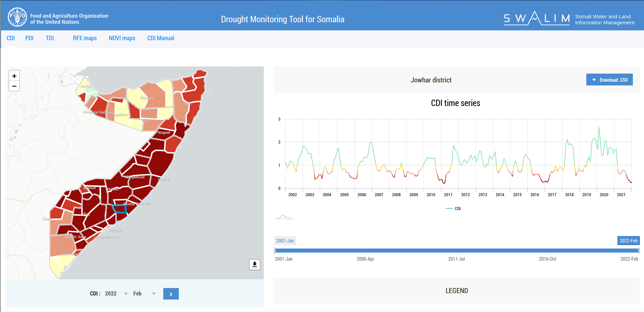Click the sparkline preview icon below the chart
Screen dimensions: 644x312
tap(284, 216)
